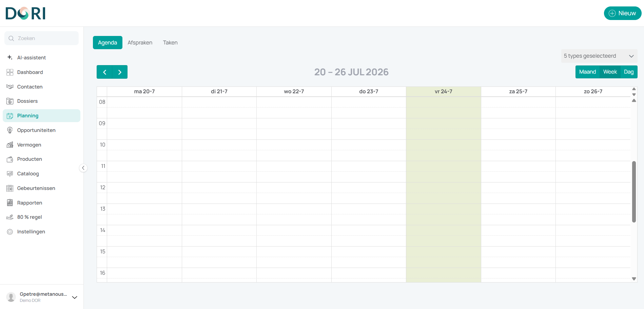Open Rapporten menu item
The image size is (644, 309).
(x=41, y=203)
